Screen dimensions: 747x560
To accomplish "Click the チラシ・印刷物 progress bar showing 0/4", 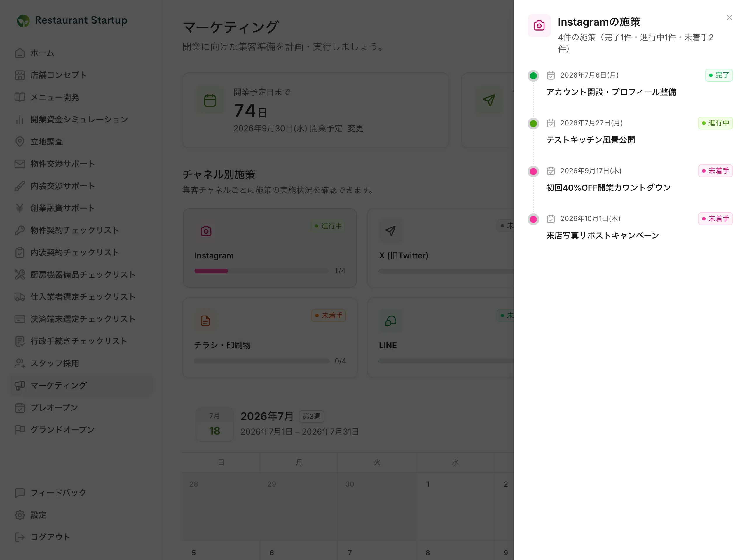I will (x=261, y=361).
